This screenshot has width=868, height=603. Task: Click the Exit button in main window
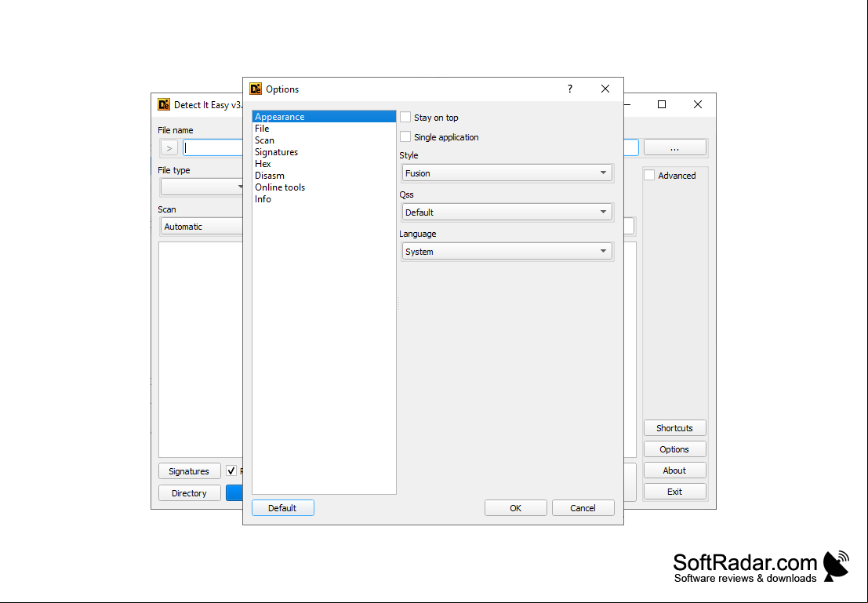click(x=675, y=492)
